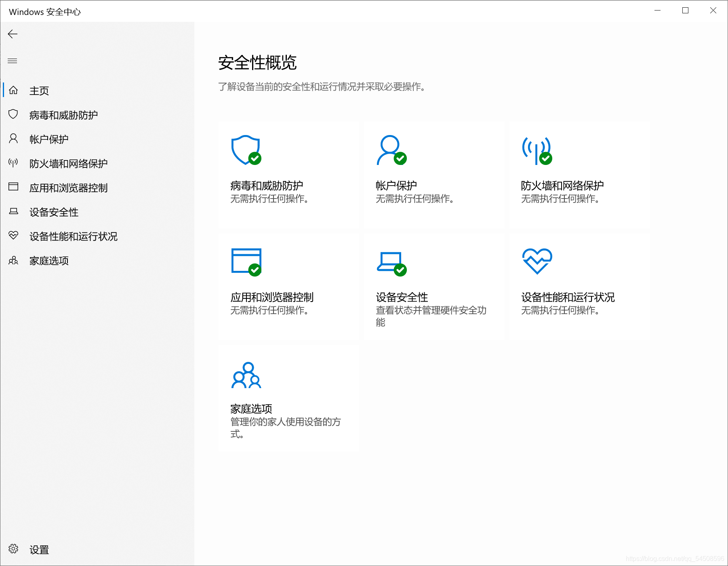This screenshot has height=566, width=728.
Task: Click 管理你的家人使用设备的方式 description text
Action: 286,428
